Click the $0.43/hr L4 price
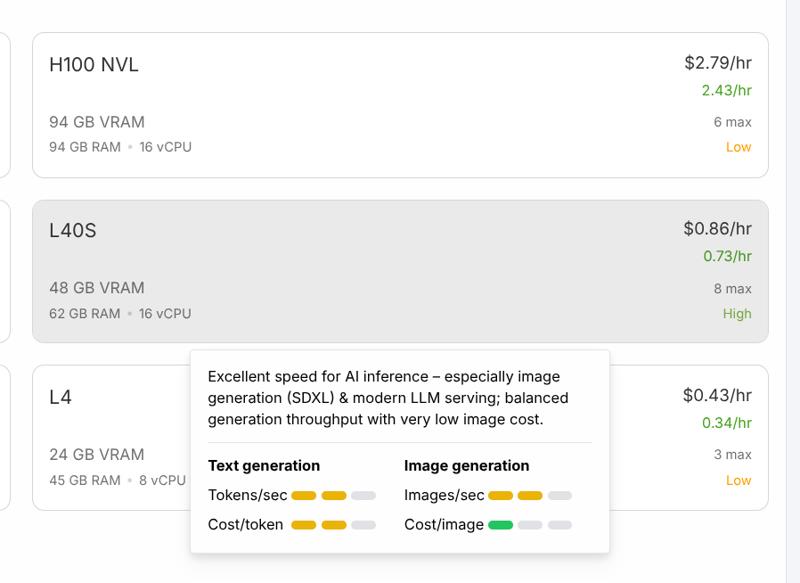Screen dimensions: 800x583 pyautogui.click(x=717, y=395)
